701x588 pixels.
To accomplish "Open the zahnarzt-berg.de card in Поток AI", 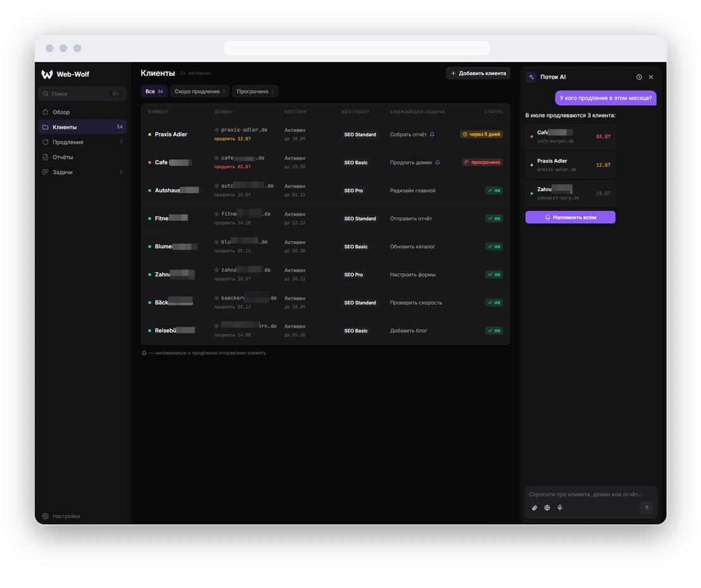I will [570, 193].
